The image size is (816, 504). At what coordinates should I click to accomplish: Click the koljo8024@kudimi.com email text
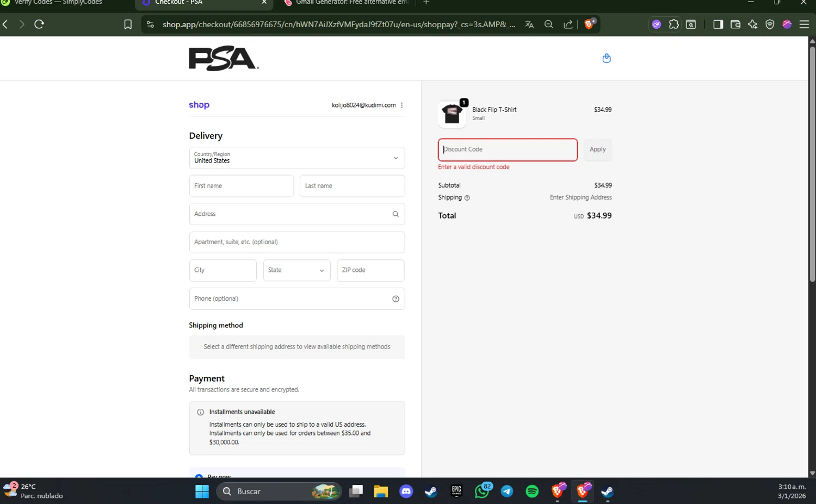pyautogui.click(x=364, y=105)
